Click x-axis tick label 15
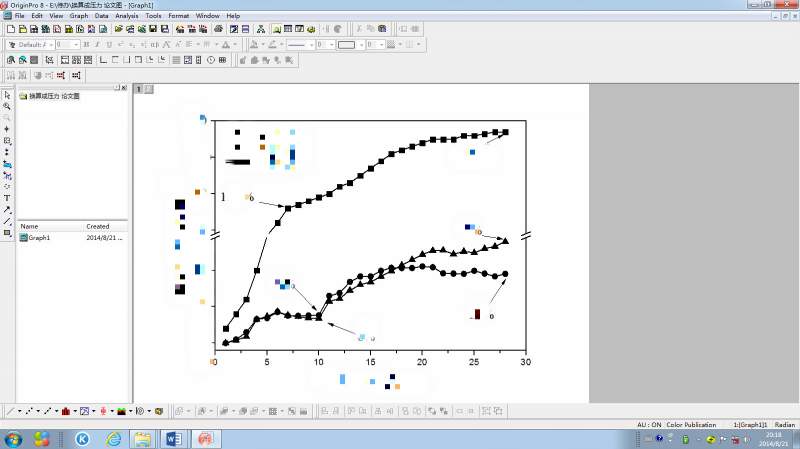This screenshot has height=449, width=800. click(370, 362)
